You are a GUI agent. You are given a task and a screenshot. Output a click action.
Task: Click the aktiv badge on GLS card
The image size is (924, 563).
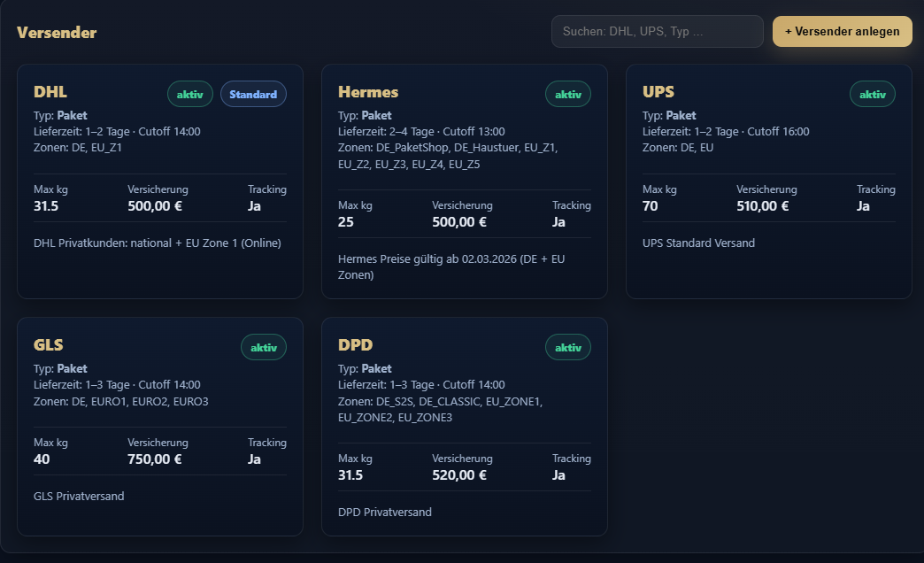pos(264,347)
